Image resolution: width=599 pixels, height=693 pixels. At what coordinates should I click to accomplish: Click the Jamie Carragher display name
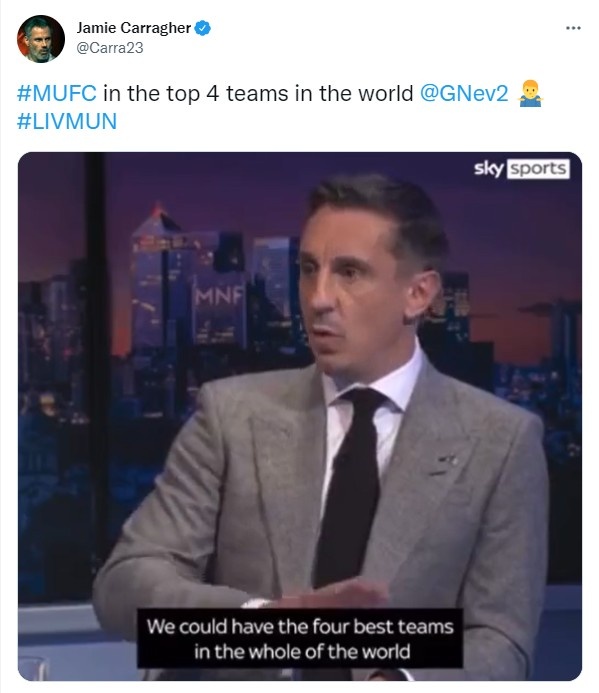point(134,28)
